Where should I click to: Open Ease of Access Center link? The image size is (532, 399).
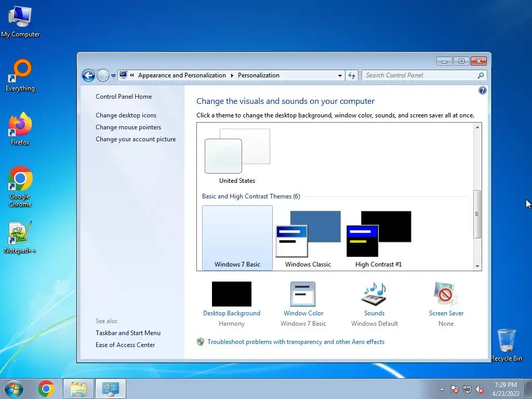[x=125, y=345]
